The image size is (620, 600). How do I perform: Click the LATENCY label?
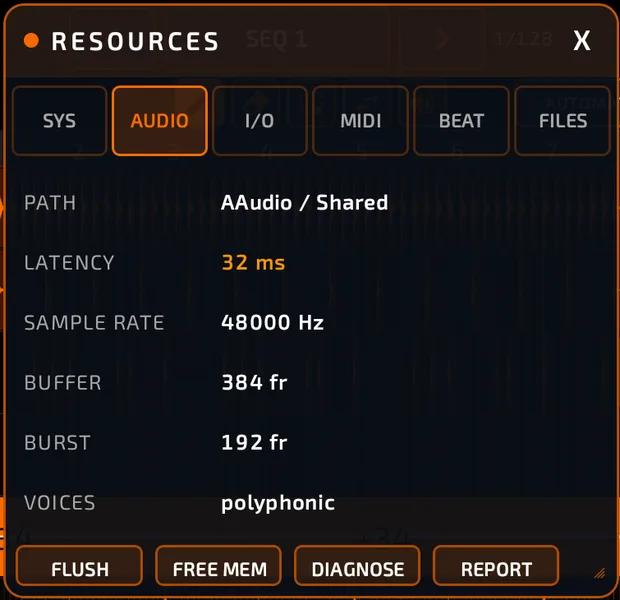point(69,263)
